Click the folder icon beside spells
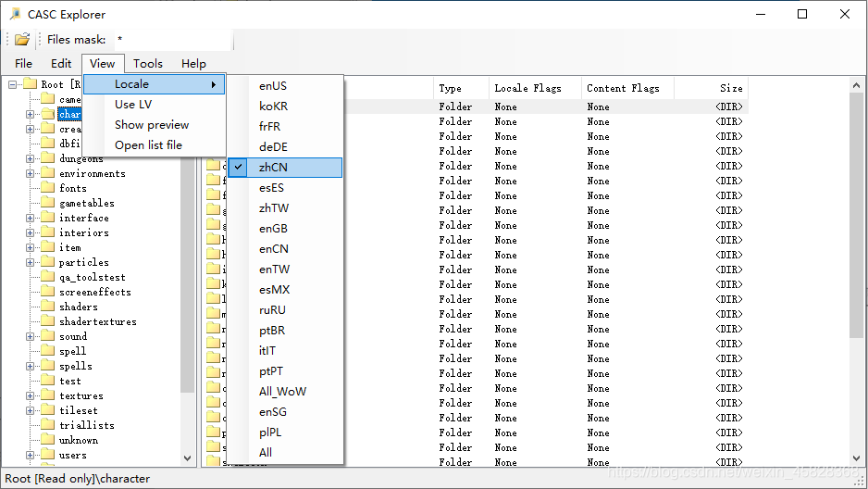 (48, 366)
